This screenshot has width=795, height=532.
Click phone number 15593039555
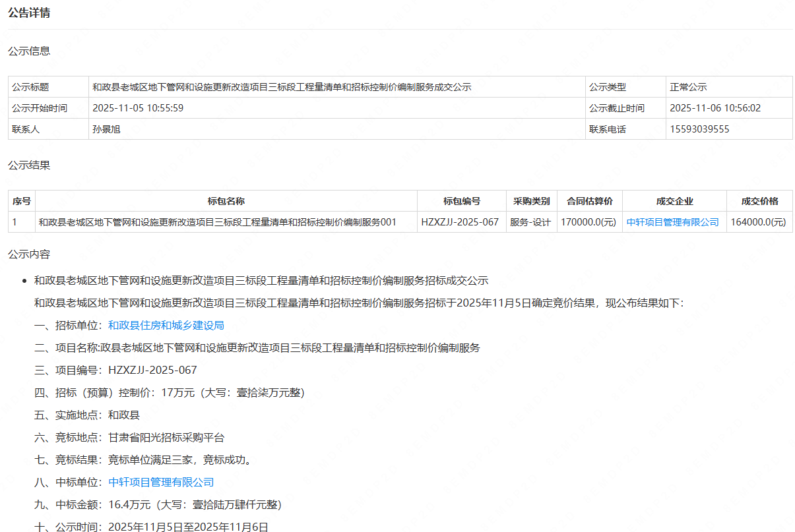tap(699, 129)
